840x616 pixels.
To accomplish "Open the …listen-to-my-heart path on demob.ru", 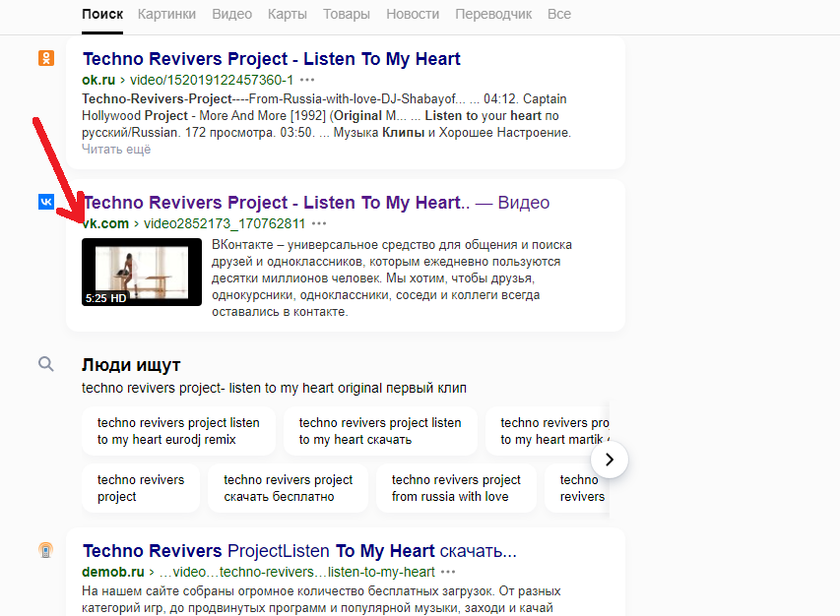I will [x=296, y=572].
